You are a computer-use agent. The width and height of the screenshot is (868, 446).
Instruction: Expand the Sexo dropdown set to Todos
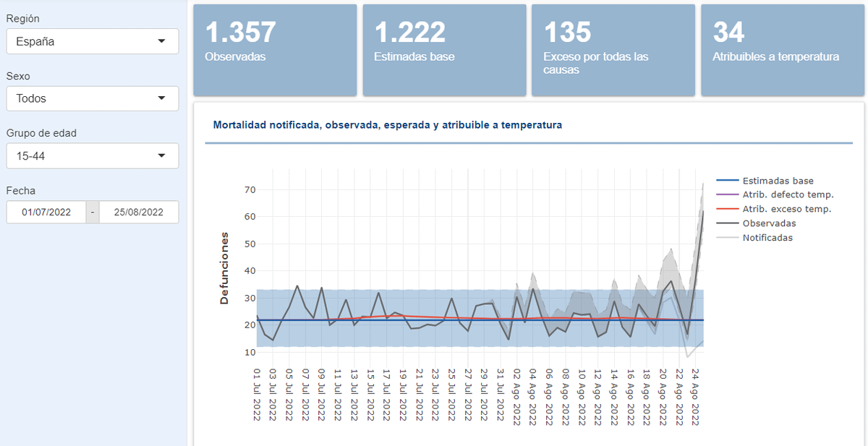92,98
